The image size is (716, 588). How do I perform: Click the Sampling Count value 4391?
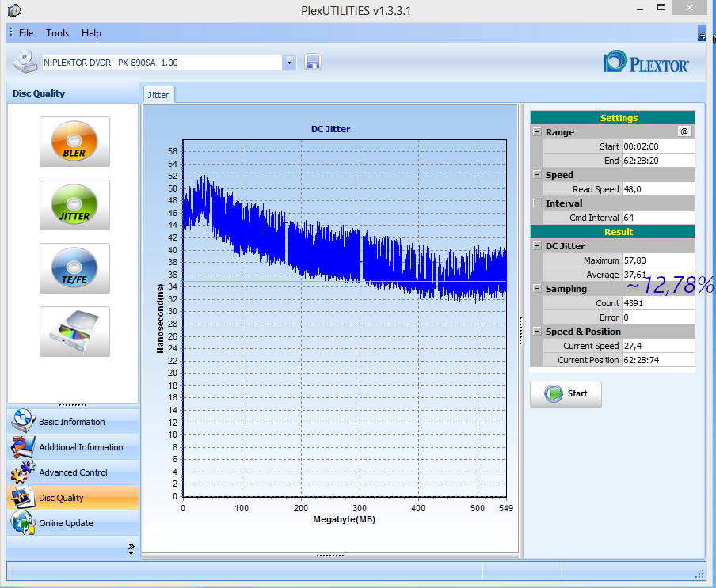pyautogui.click(x=658, y=303)
